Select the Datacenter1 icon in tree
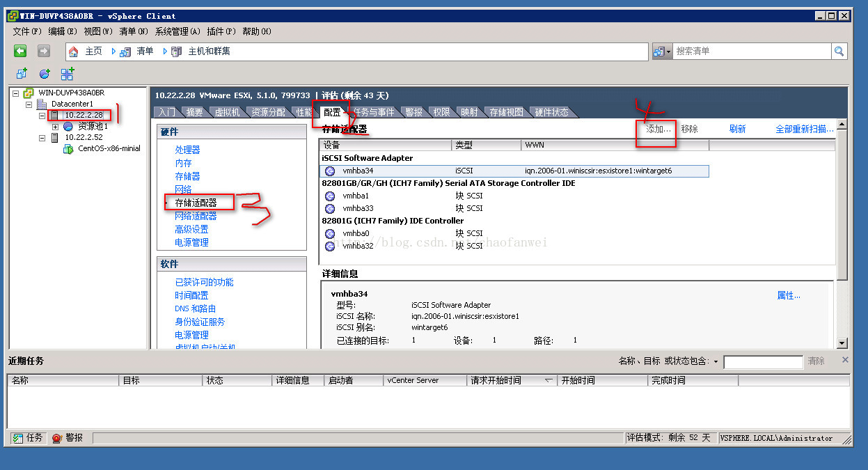Viewport: 868px width, 470px height. [42, 104]
